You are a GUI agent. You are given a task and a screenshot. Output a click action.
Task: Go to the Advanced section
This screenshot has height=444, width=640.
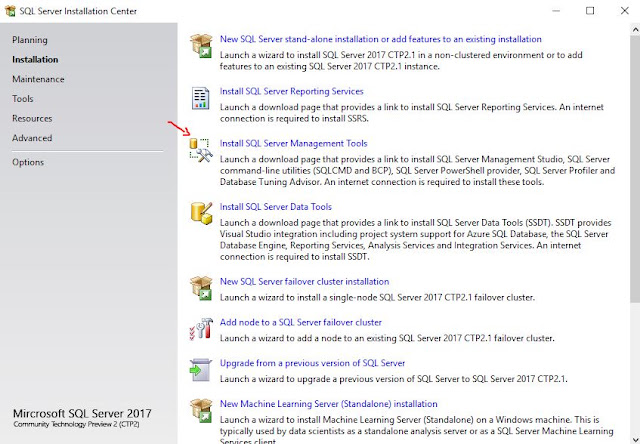pos(32,138)
